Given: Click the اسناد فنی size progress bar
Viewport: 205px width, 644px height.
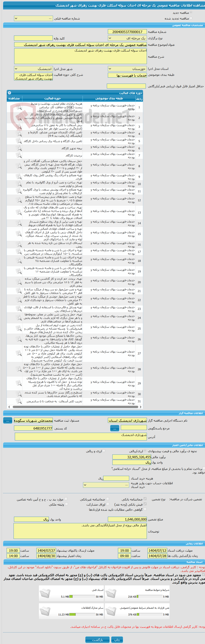Looking at the screenshot, I should (x=82, y=597).
